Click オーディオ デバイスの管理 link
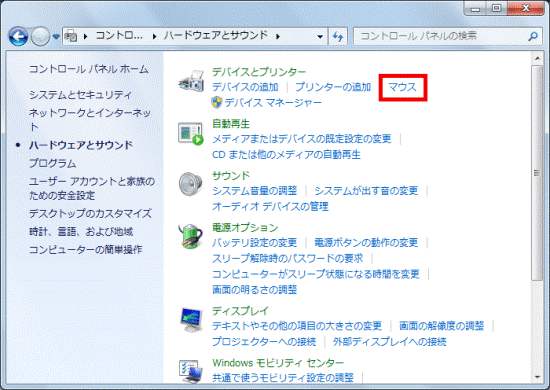 (270, 206)
